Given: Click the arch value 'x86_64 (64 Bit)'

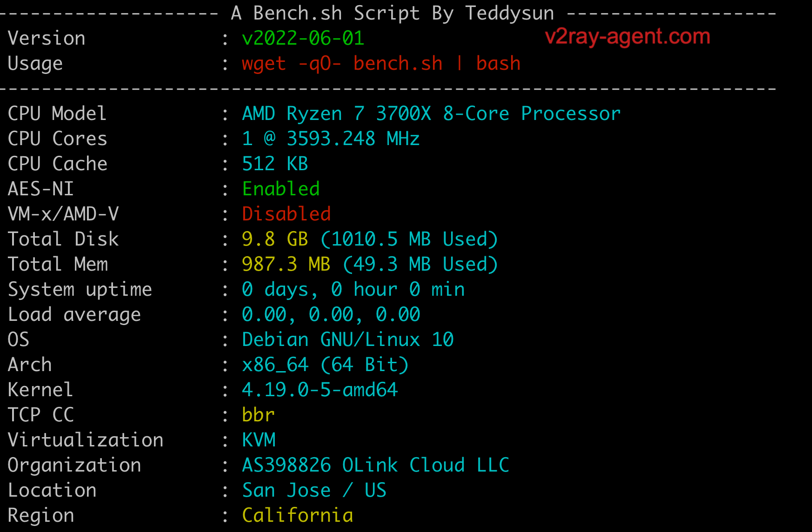Looking at the screenshot, I should [x=325, y=365].
